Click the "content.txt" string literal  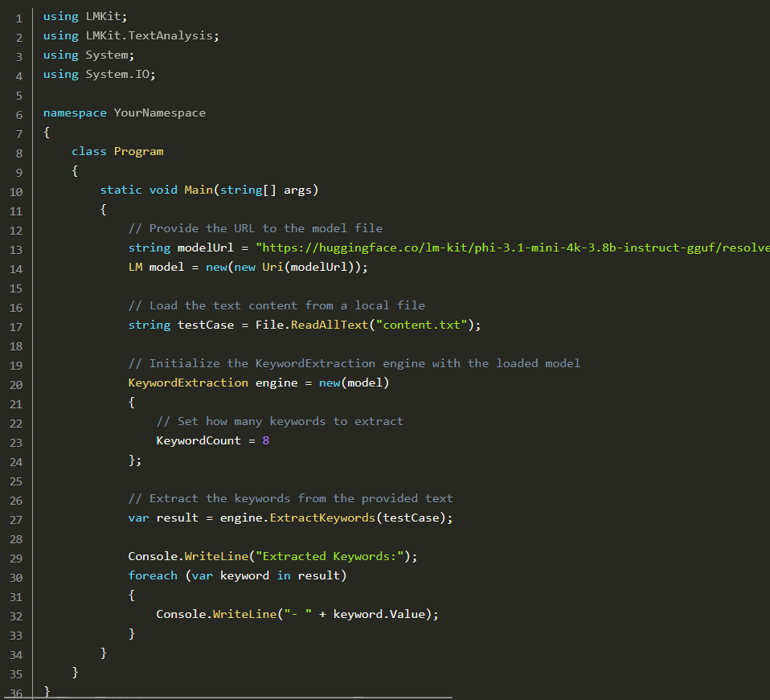[421, 325]
